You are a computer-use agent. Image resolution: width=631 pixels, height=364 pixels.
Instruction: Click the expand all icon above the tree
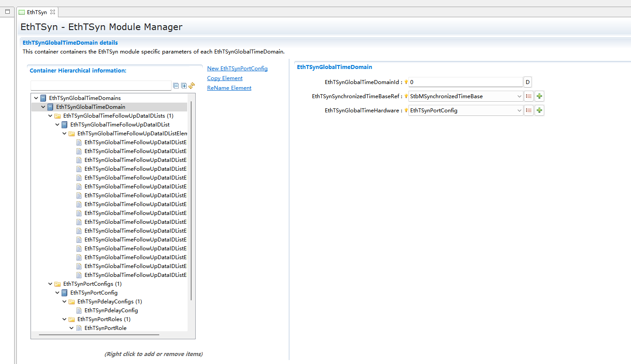[184, 85]
